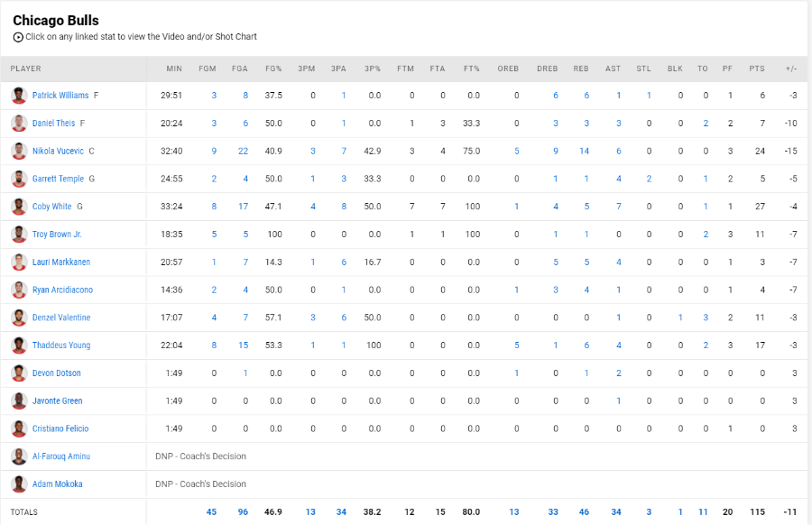The width and height of the screenshot is (812, 525).
Task: Open Cristiano Felicio player headshot
Action: [x=19, y=428]
